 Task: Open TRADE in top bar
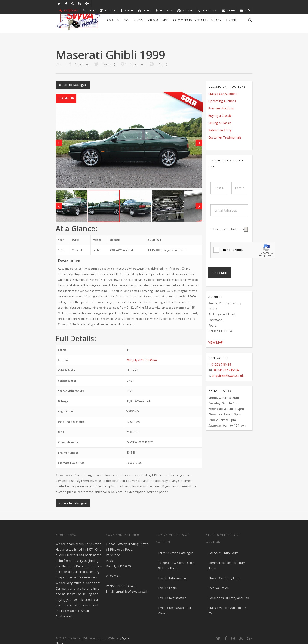pos(144,10)
